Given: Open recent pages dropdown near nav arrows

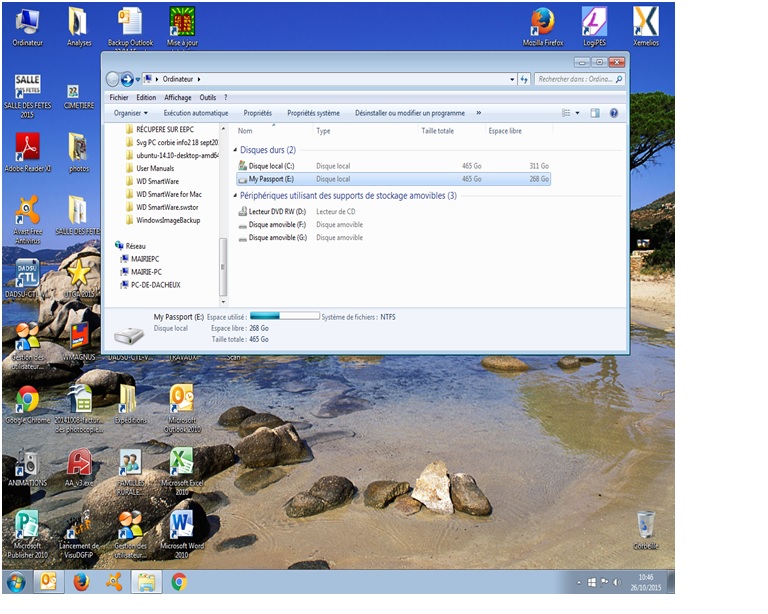Looking at the screenshot, I should coord(138,79).
